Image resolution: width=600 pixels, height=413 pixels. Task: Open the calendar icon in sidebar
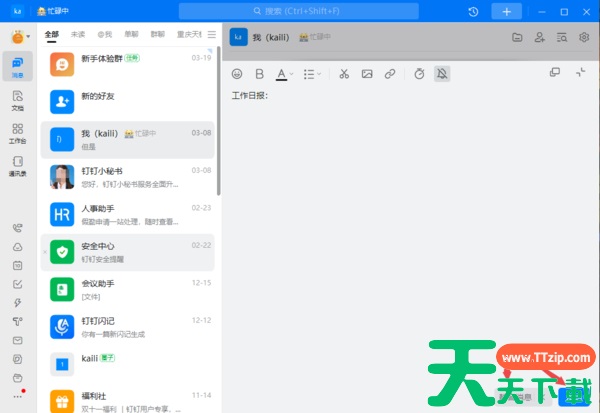pos(18,265)
